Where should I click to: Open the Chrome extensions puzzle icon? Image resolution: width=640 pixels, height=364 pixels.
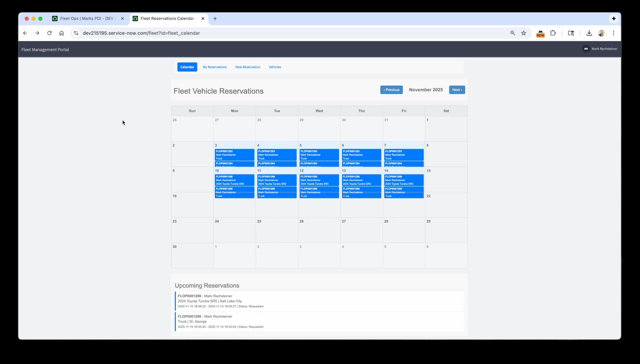[553, 33]
